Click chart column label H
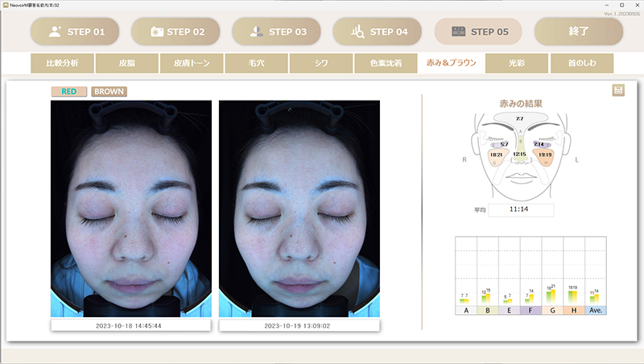644x364 pixels. point(574,311)
